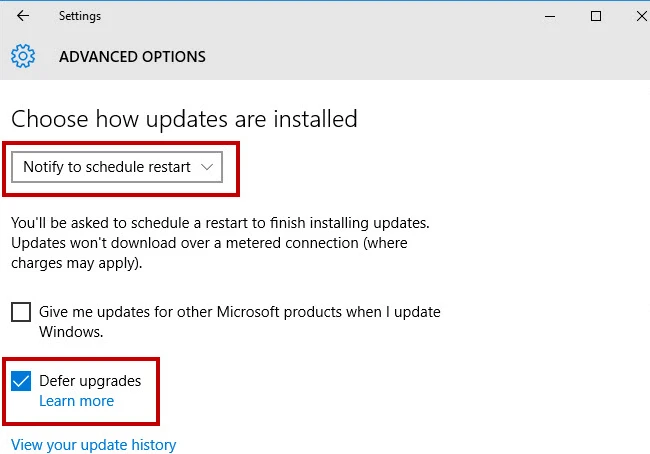The width and height of the screenshot is (650, 454).
Task: Click the charges may apply text line
Action: pos(77,263)
